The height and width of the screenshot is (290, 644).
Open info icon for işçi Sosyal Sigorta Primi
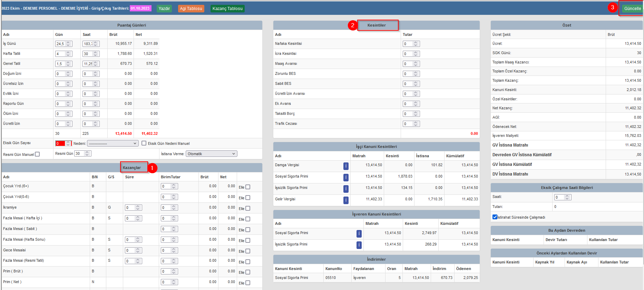point(346,178)
